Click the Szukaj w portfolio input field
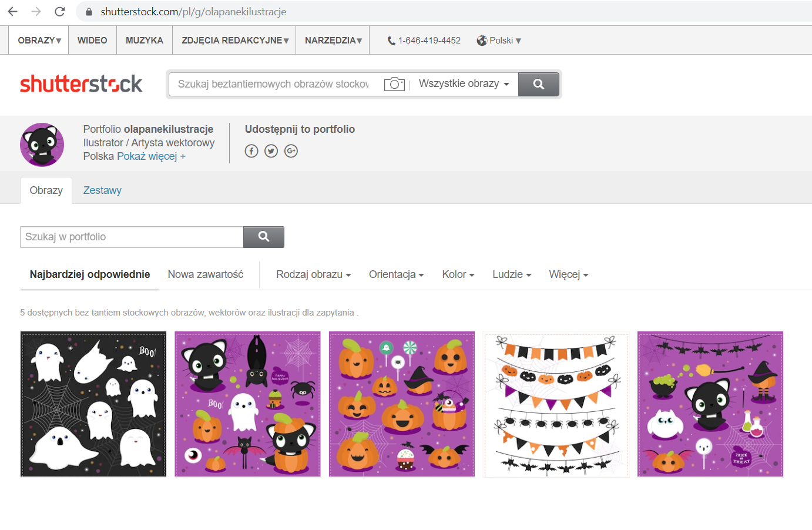 click(x=132, y=237)
